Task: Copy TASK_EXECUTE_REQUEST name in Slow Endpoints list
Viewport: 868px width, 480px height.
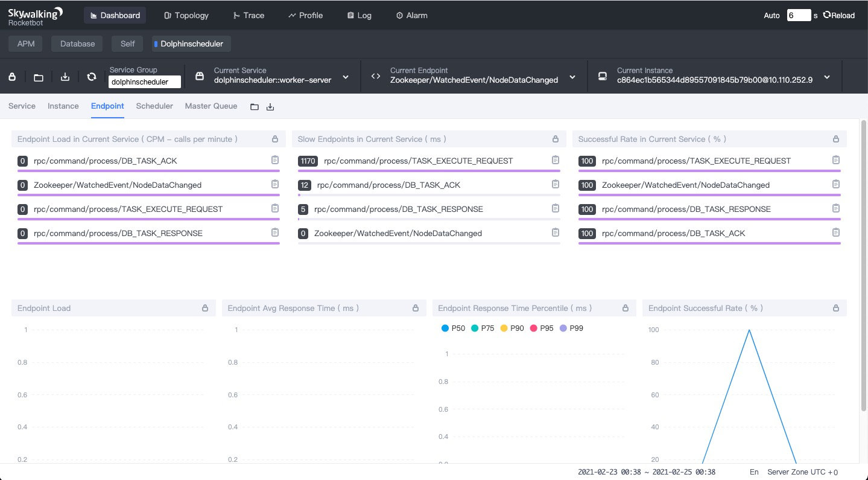Action: point(556,160)
